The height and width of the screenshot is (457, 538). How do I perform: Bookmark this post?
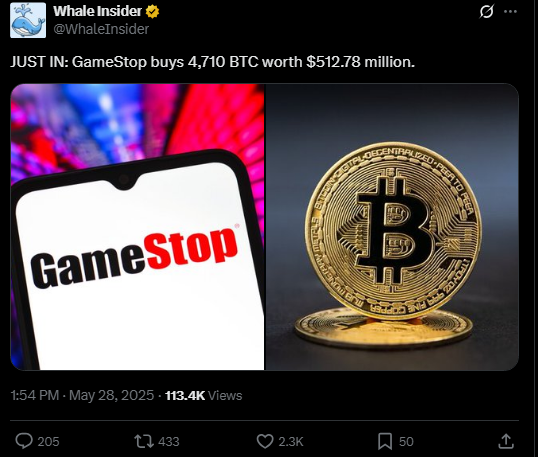pos(385,441)
